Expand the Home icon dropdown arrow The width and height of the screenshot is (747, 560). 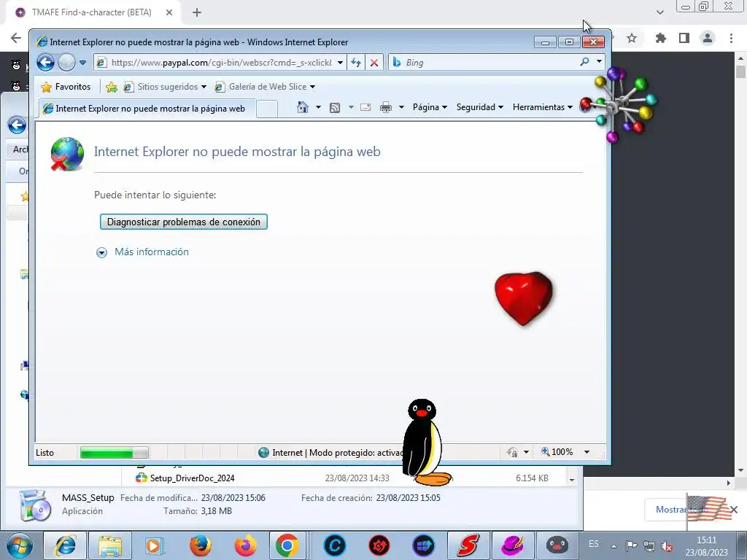318,107
